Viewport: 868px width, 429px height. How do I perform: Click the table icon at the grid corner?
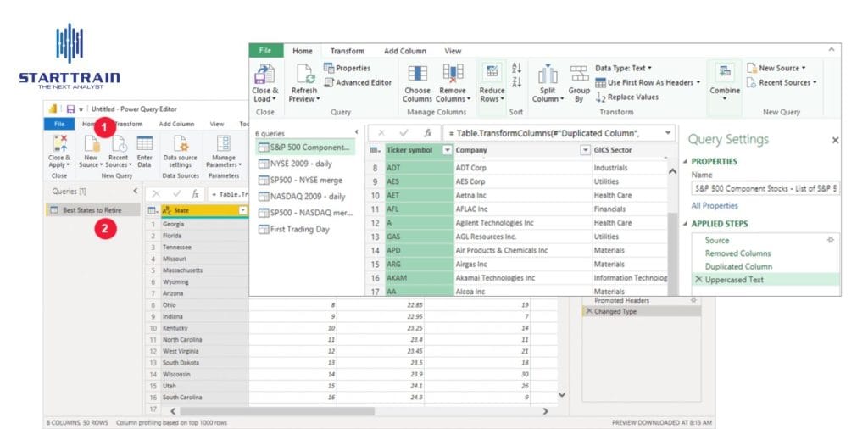(376, 150)
